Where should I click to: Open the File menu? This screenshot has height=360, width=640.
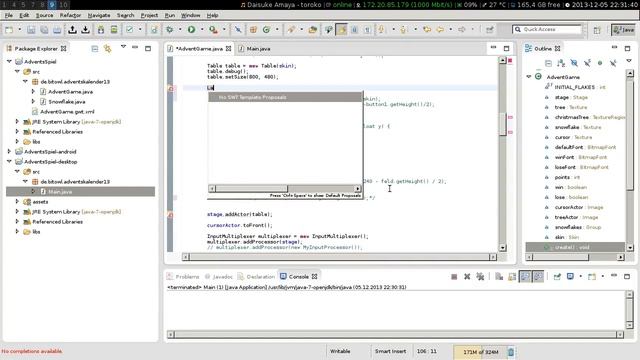click(x=9, y=15)
